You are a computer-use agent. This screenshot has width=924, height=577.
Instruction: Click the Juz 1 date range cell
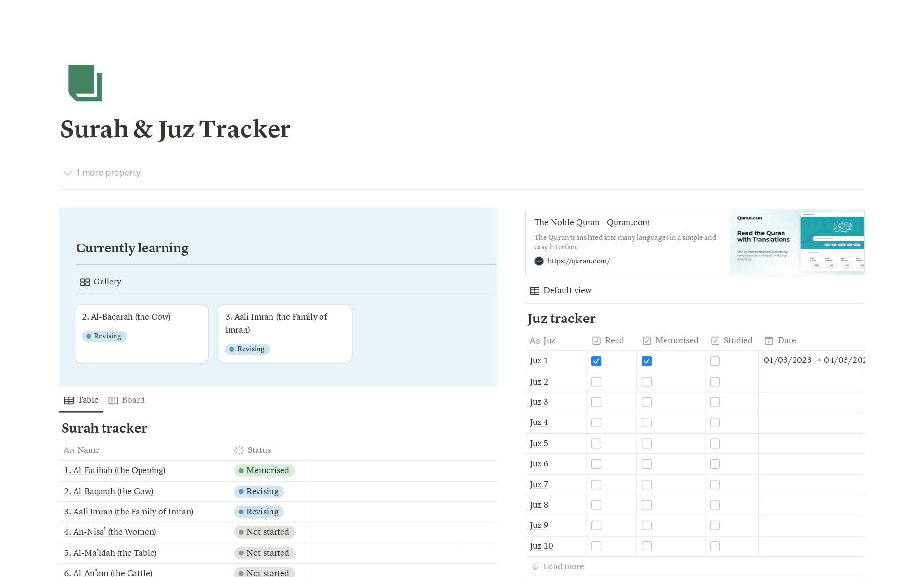812,360
